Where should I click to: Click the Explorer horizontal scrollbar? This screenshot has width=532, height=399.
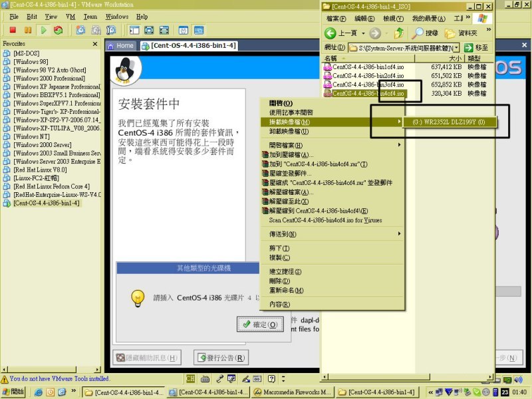click(408, 376)
